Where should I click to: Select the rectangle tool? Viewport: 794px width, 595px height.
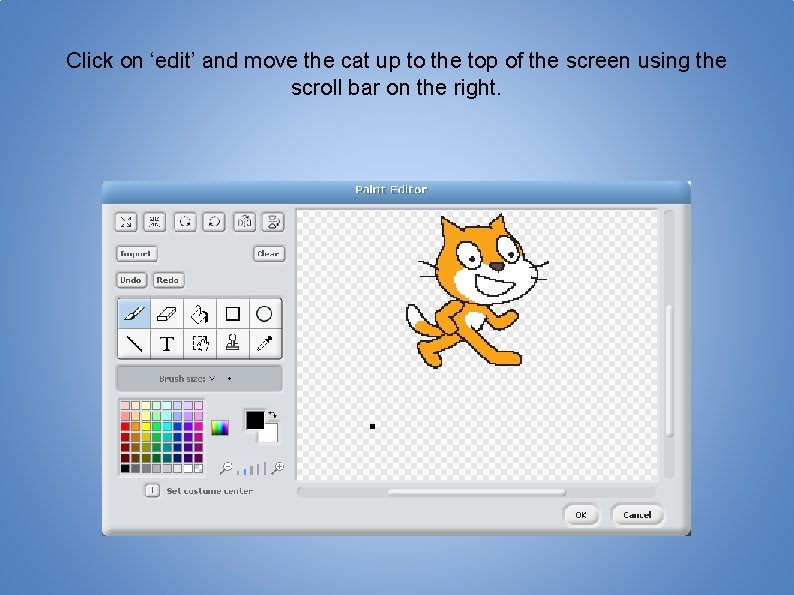(232, 313)
